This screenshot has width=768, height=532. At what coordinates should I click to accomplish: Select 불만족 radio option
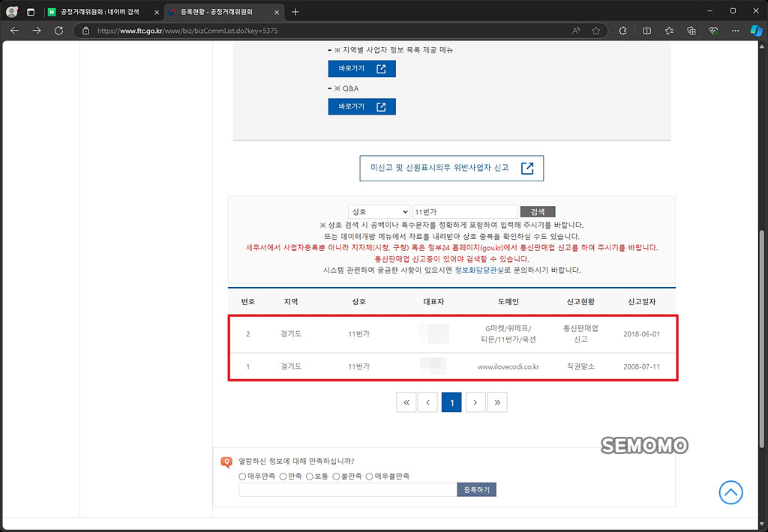[336, 477]
